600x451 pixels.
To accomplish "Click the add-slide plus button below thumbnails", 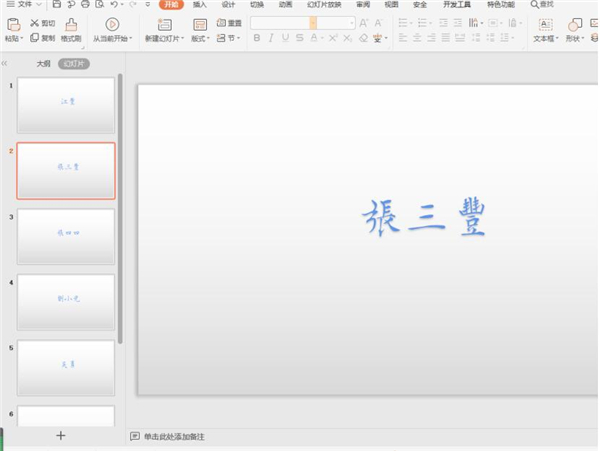I will (61, 435).
